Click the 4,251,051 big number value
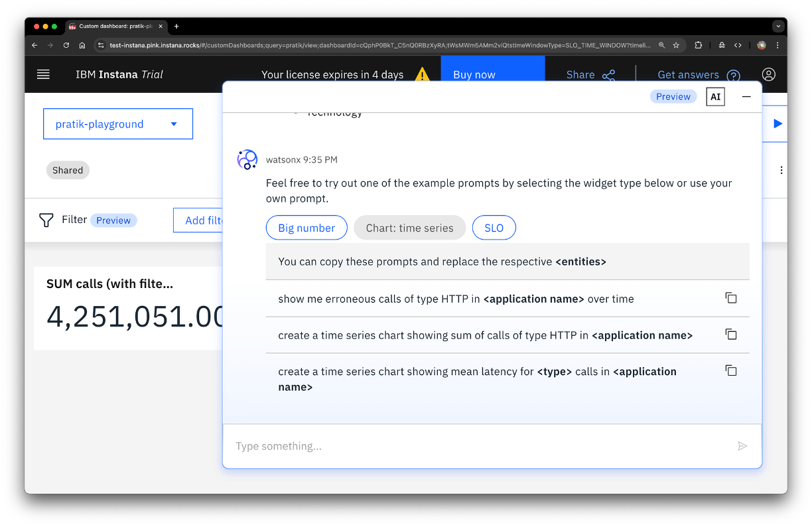 pyautogui.click(x=135, y=317)
